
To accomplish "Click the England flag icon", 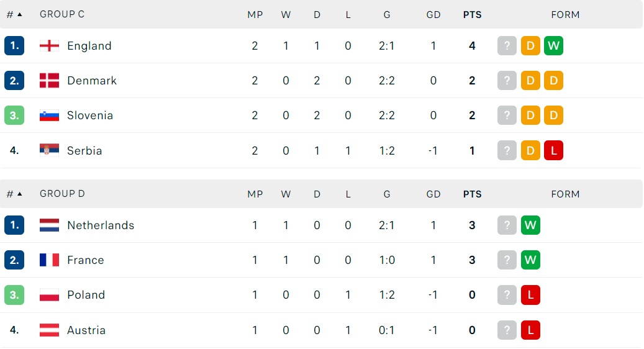I will coord(49,45).
